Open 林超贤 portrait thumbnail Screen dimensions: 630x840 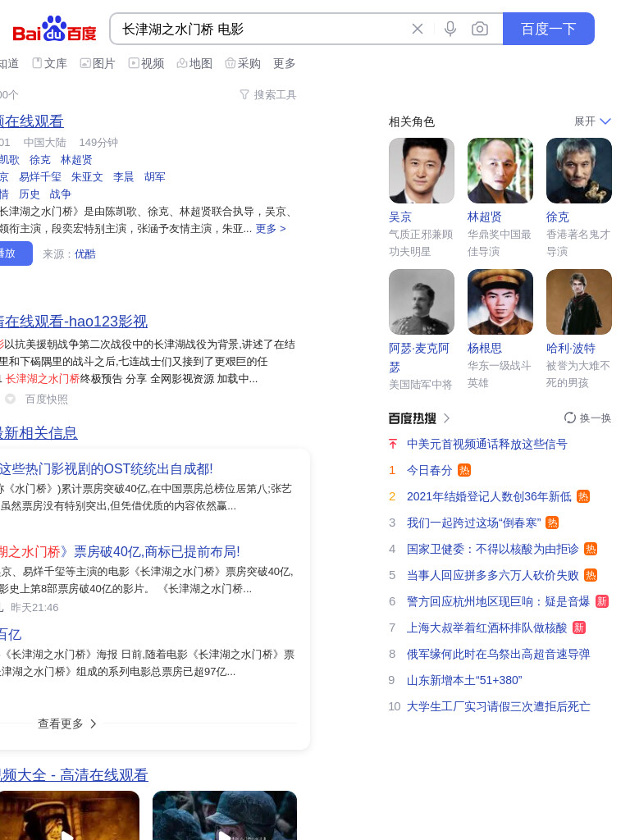coord(500,171)
